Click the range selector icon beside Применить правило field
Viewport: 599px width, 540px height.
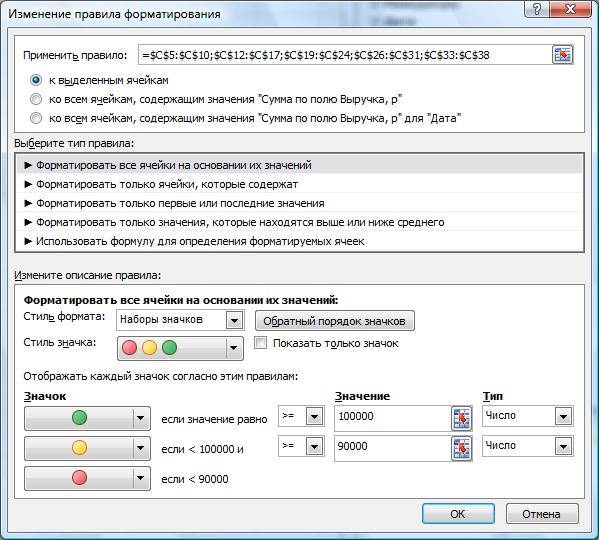coord(562,55)
